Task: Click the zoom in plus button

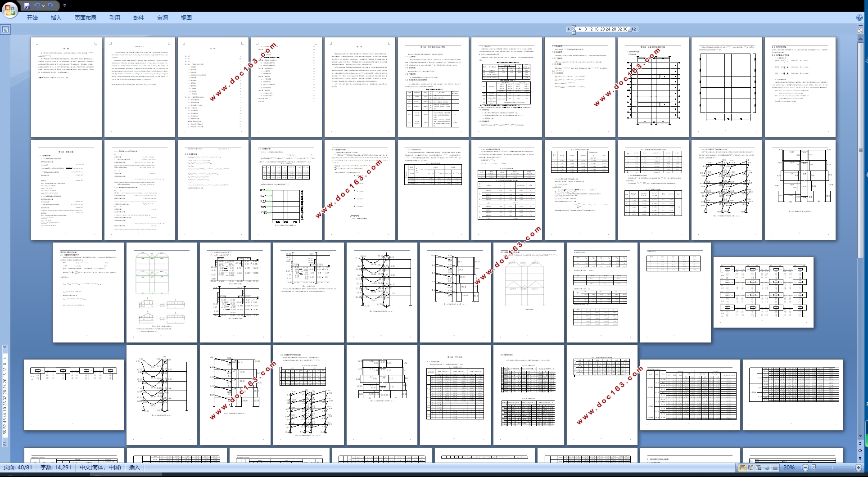Action: point(859,468)
